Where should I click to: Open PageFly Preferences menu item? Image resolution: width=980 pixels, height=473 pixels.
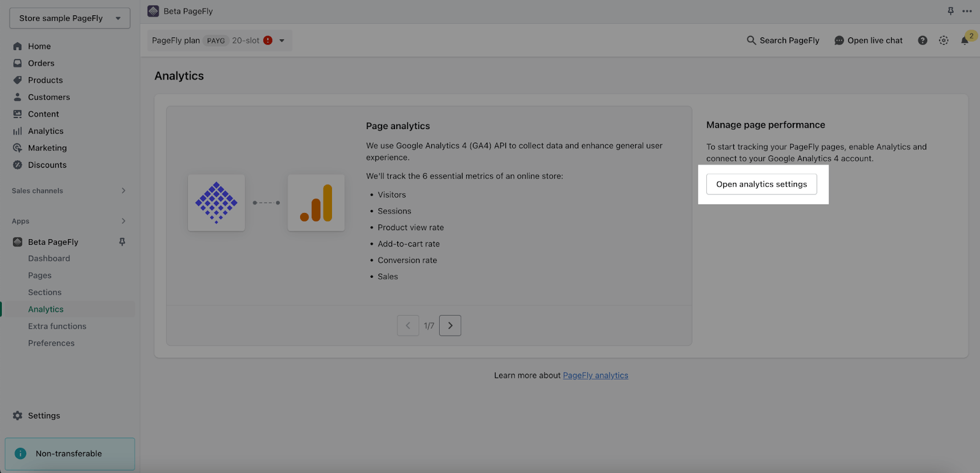point(51,343)
